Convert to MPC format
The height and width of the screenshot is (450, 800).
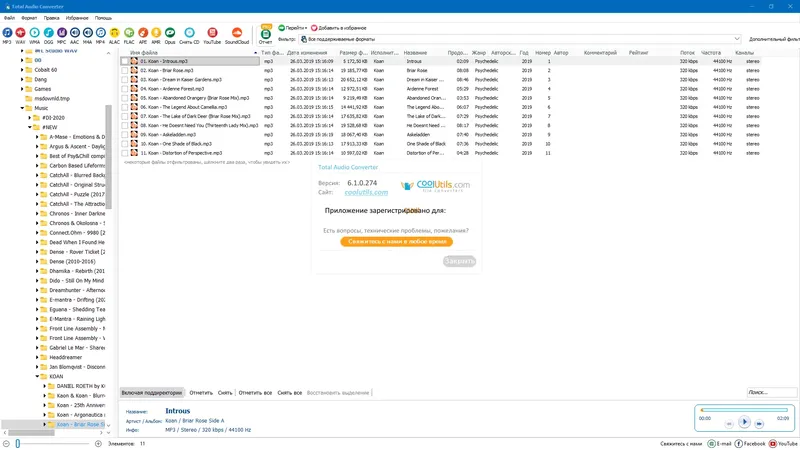click(62, 34)
